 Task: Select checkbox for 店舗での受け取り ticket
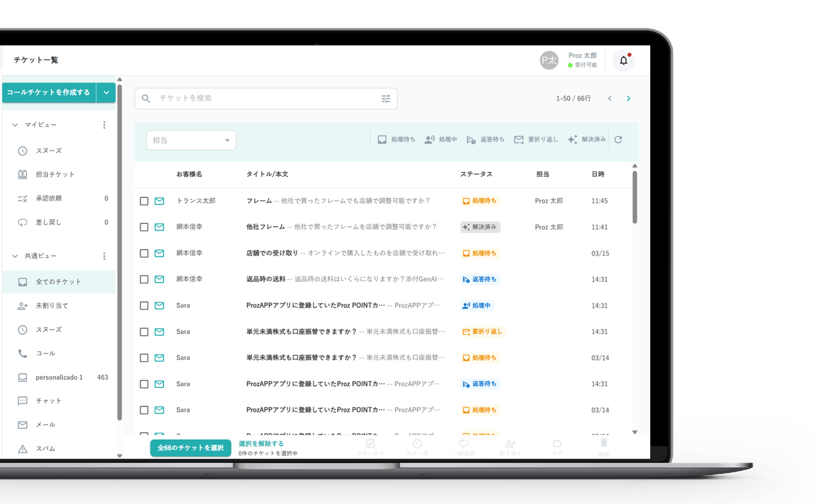click(144, 253)
